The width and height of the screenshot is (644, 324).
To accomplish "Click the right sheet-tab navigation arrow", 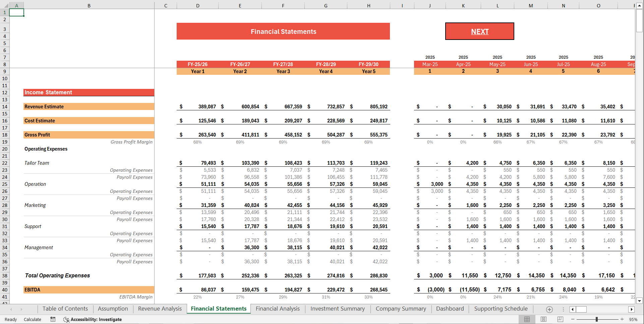I will [22, 309].
